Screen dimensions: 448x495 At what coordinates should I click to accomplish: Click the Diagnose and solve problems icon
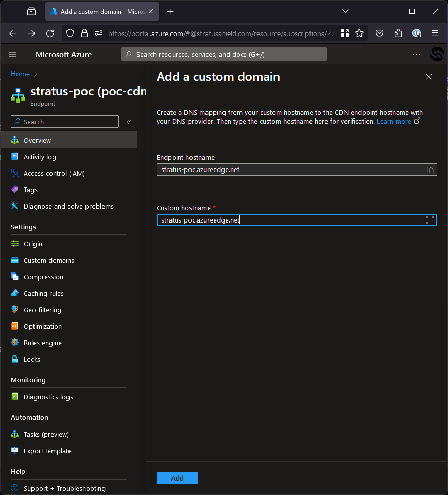click(x=14, y=206)
